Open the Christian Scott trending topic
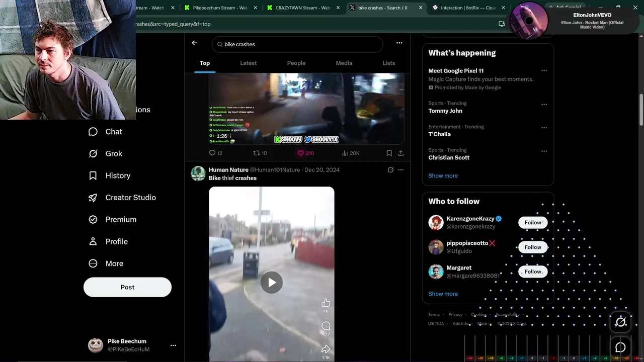 pyautogui.click(x=449, y=157)
